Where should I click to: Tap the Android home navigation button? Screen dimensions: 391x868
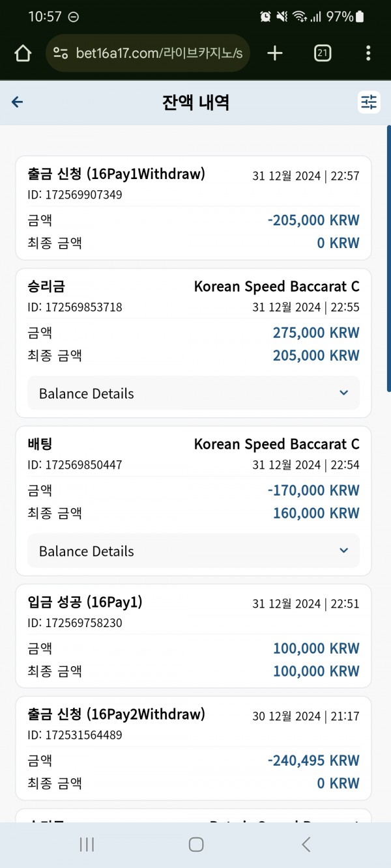(x=196, y=845)
